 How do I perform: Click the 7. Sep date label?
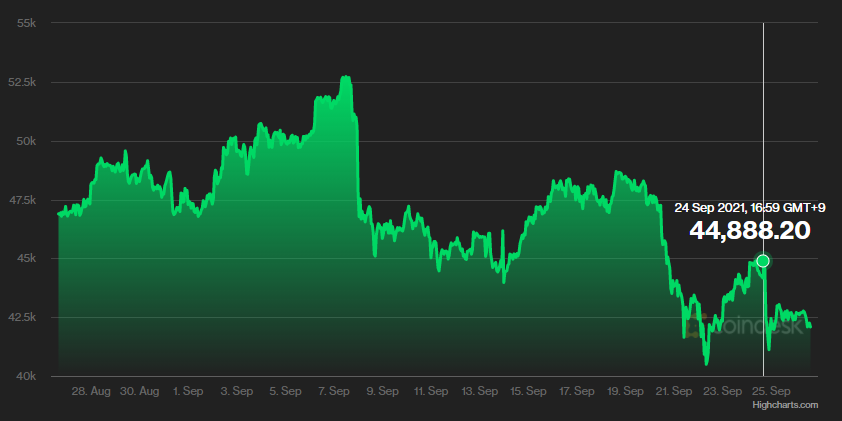tap(333, 391)
